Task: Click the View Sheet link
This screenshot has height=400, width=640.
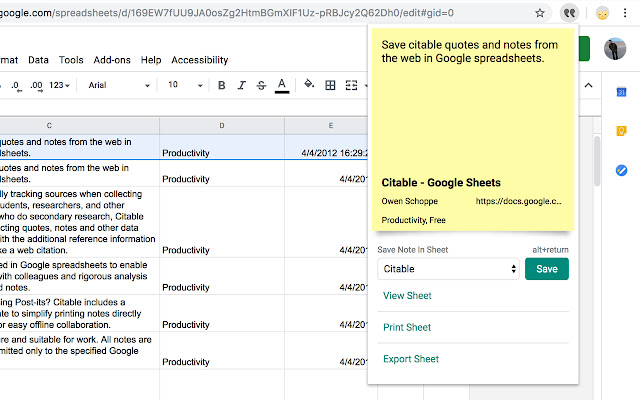Action: point(407,296)
